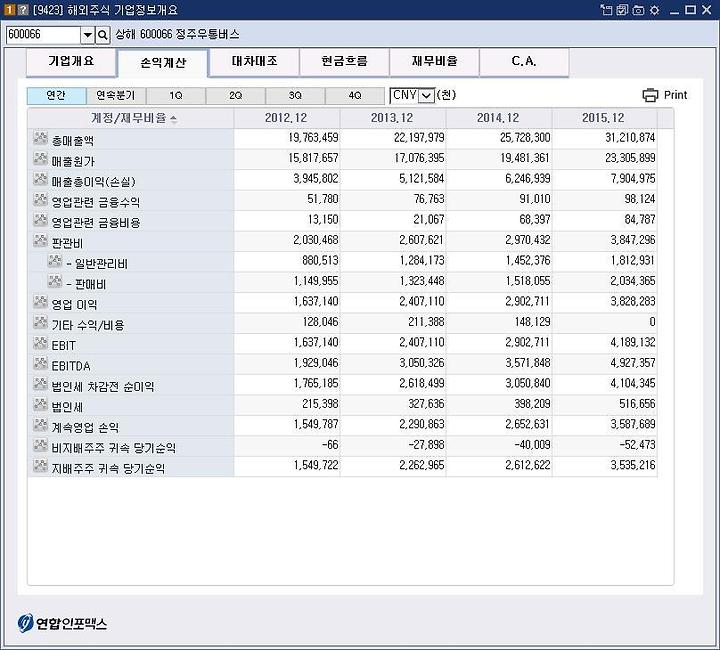Click the help question mark icon in title bar
The width and height of the screenshot is (720, 650).
pos(23,10)
